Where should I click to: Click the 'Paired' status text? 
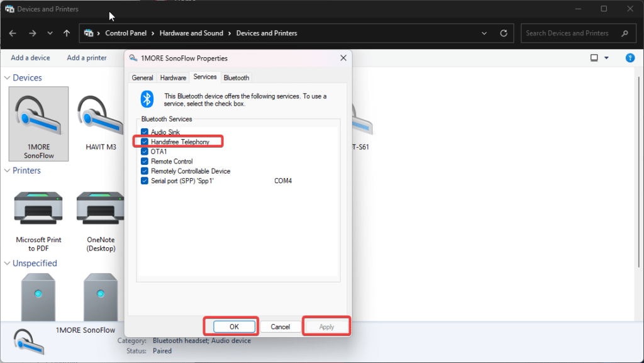pyautogui.click(x=162, y=350)
